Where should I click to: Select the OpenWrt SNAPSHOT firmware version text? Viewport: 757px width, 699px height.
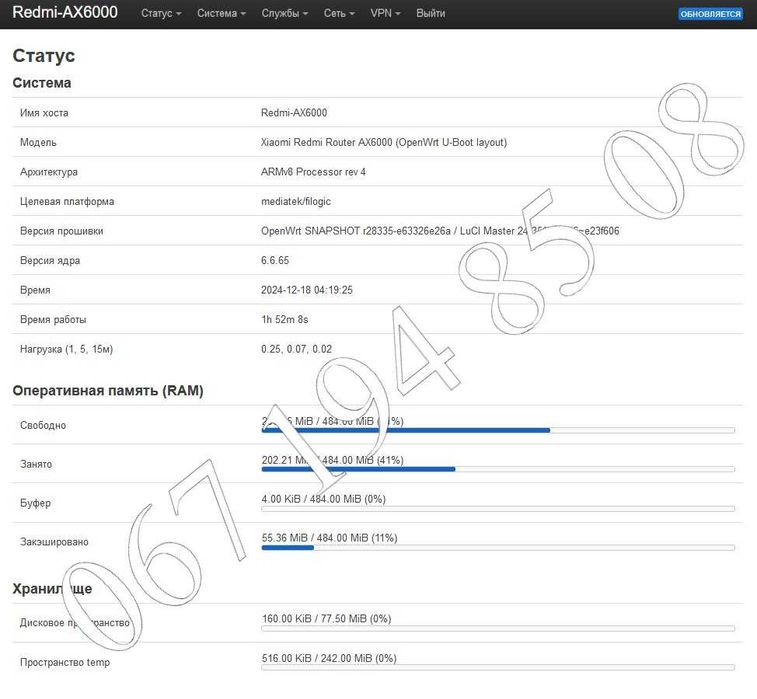(440, 231)
